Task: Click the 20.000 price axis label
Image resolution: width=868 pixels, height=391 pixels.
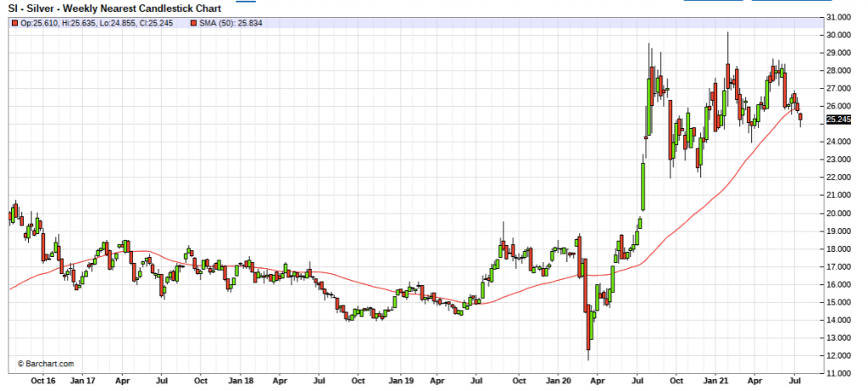Action: [839, 213]
